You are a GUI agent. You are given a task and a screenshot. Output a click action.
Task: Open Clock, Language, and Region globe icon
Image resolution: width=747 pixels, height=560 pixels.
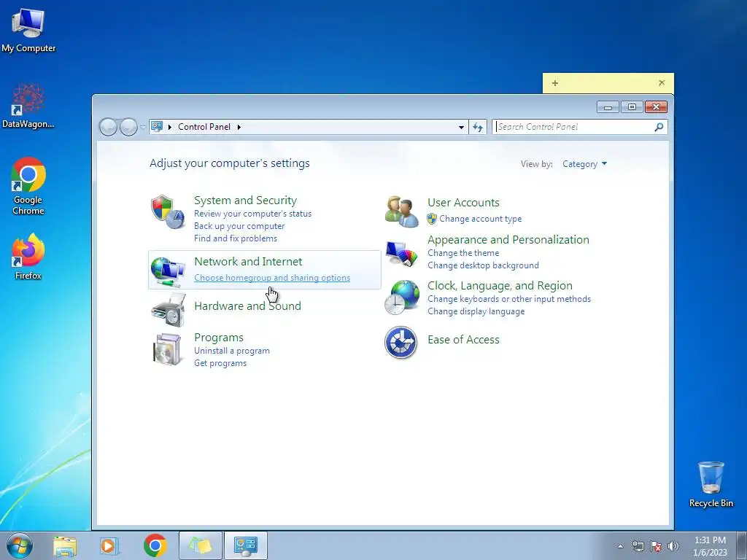[401, 297]
